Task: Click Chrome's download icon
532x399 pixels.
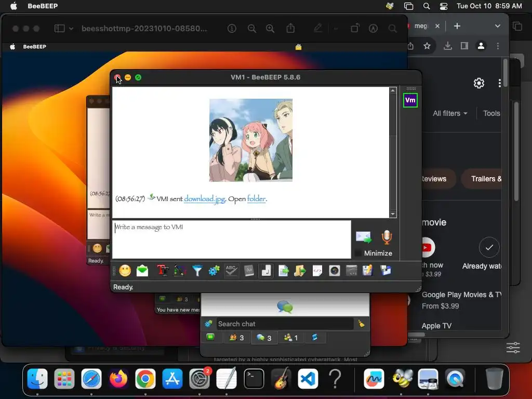Action: click(448, 46)
